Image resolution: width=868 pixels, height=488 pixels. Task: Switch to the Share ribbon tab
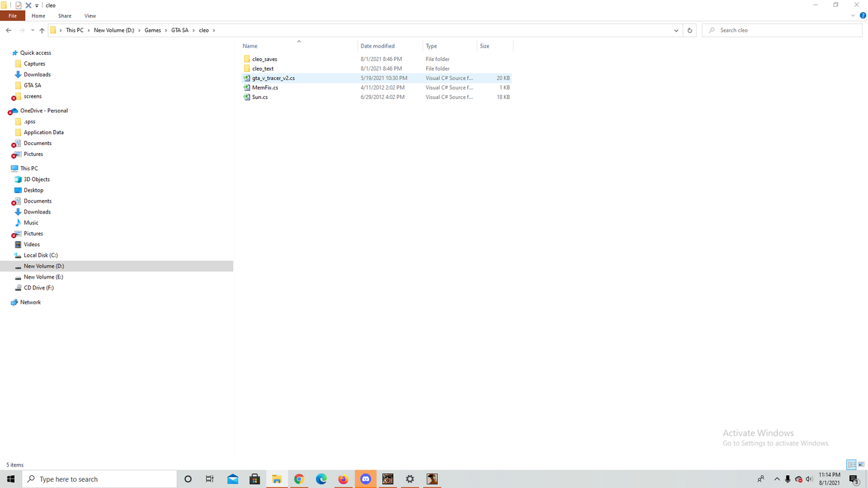coord(64,16)
